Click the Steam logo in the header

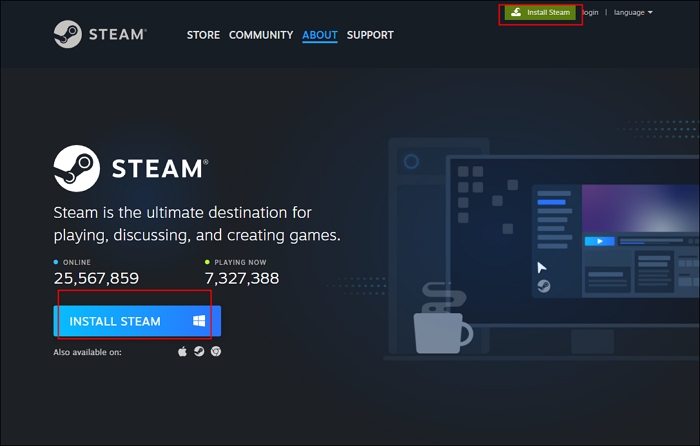[100, 34]
